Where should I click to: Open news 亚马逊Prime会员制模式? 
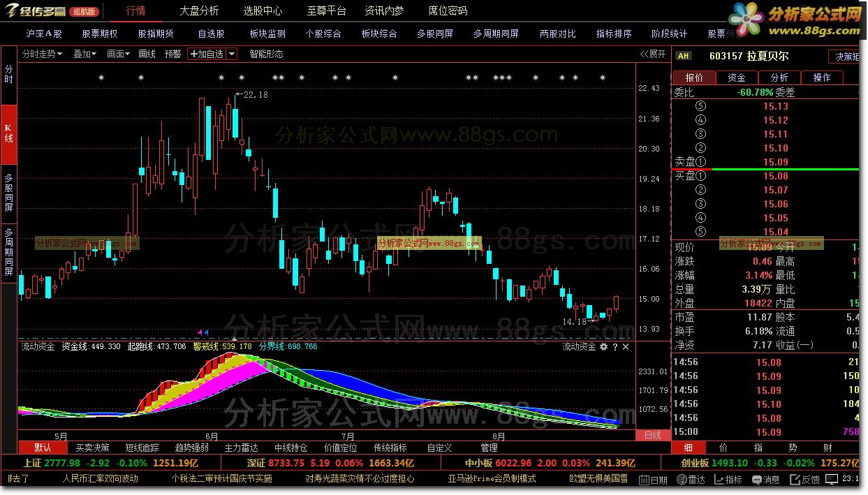coord(492,479)
